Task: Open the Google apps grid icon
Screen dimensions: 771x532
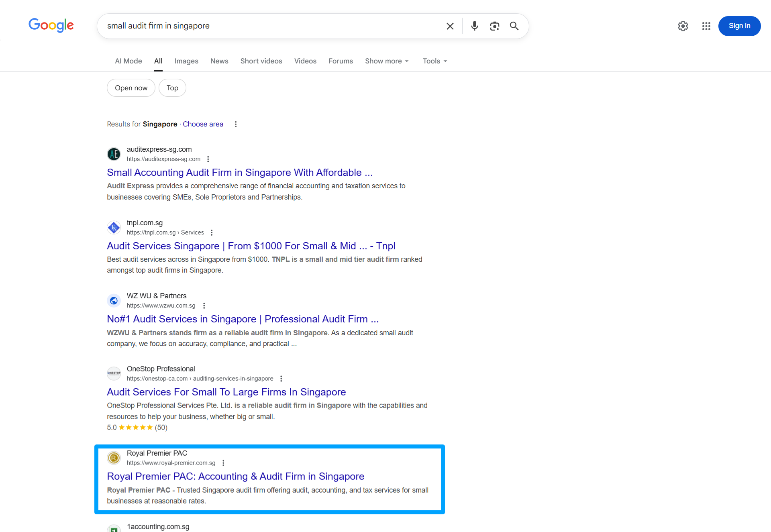Action: click(x=706, y=26)
